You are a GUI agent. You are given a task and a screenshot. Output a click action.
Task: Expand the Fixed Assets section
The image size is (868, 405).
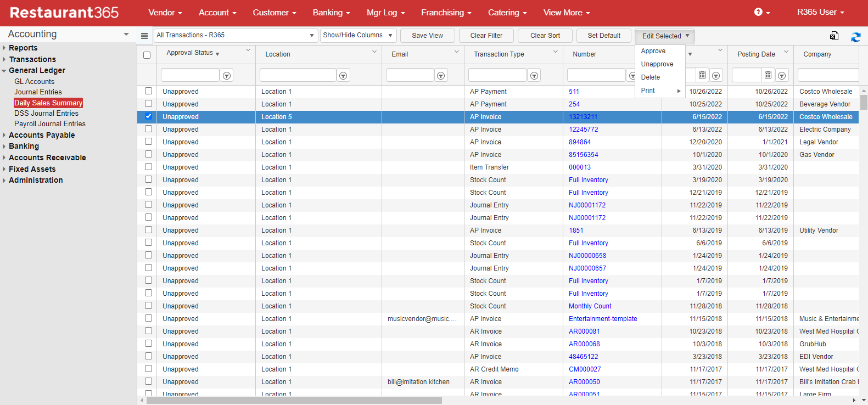pos(4,169)
